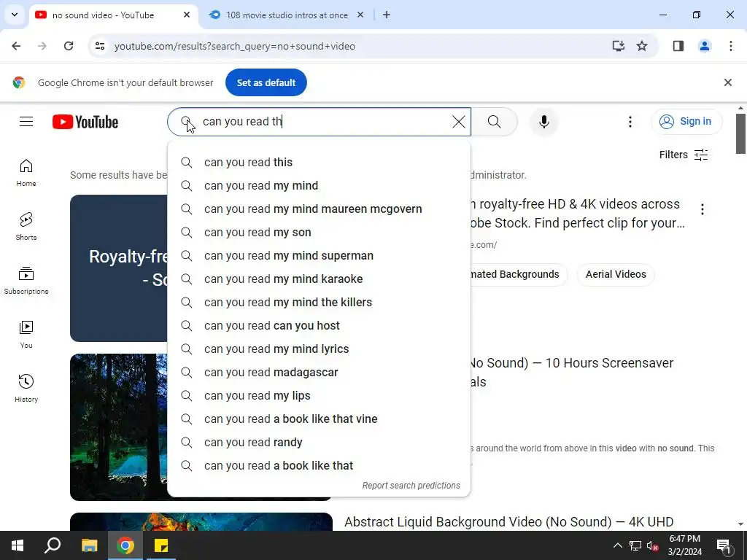Screen dimensions: 747x560
Task: Choose the last suggestion 'a book like that'
Action: click(319, 466)
